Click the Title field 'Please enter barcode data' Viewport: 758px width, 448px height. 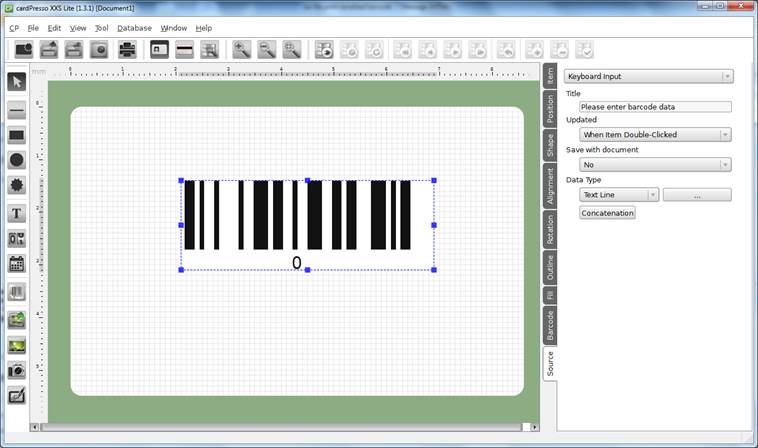coord(655,107)
